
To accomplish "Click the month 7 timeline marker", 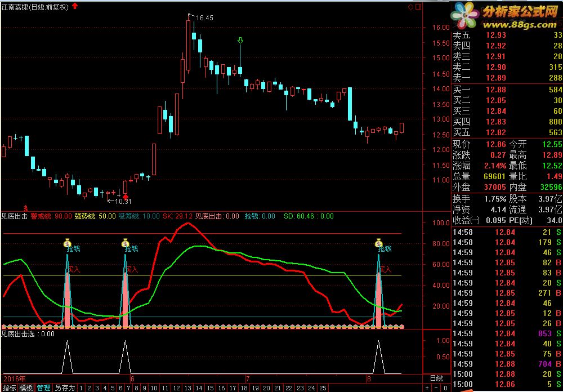I will tap(247, 378).
